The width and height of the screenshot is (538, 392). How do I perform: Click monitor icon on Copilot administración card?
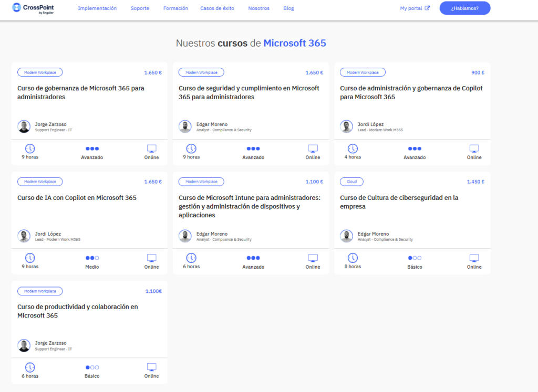[474, 149]
